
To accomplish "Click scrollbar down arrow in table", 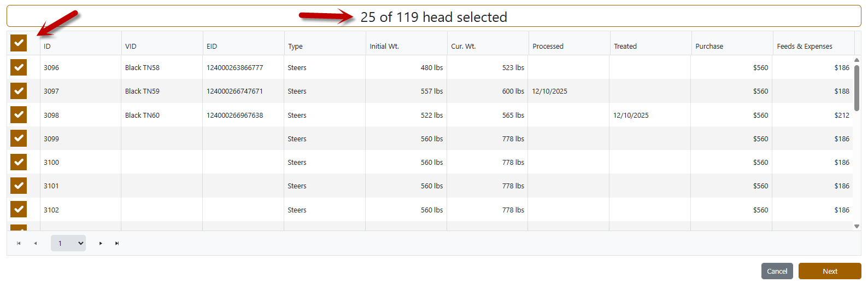I will pyautogui.click(x=857, y=226).
